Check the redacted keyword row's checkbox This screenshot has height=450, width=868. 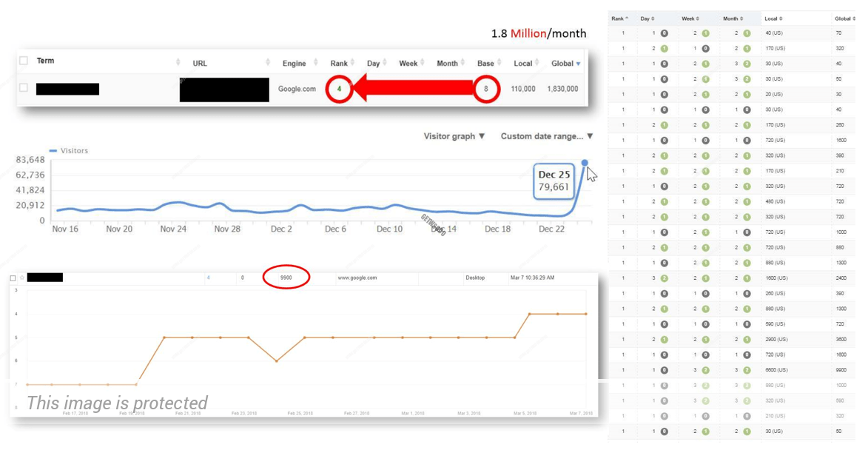point(23,88)
